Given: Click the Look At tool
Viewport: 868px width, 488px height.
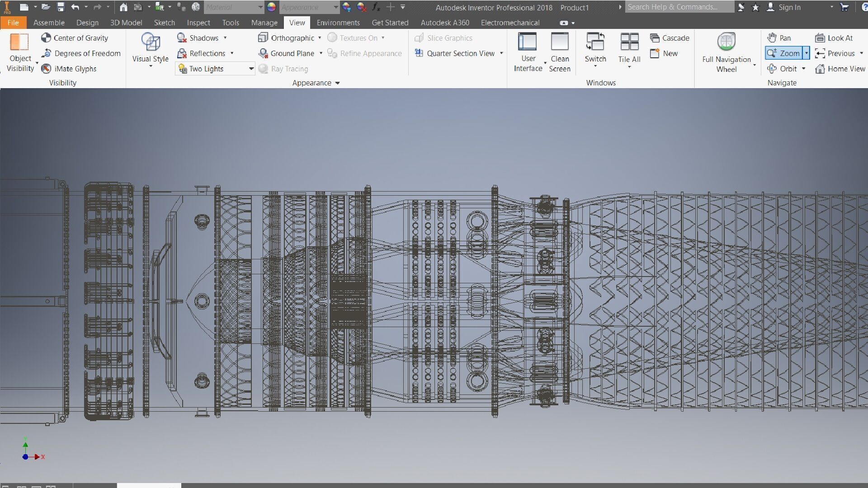Looking at the screenshot, I should click(x=834, y=38).
